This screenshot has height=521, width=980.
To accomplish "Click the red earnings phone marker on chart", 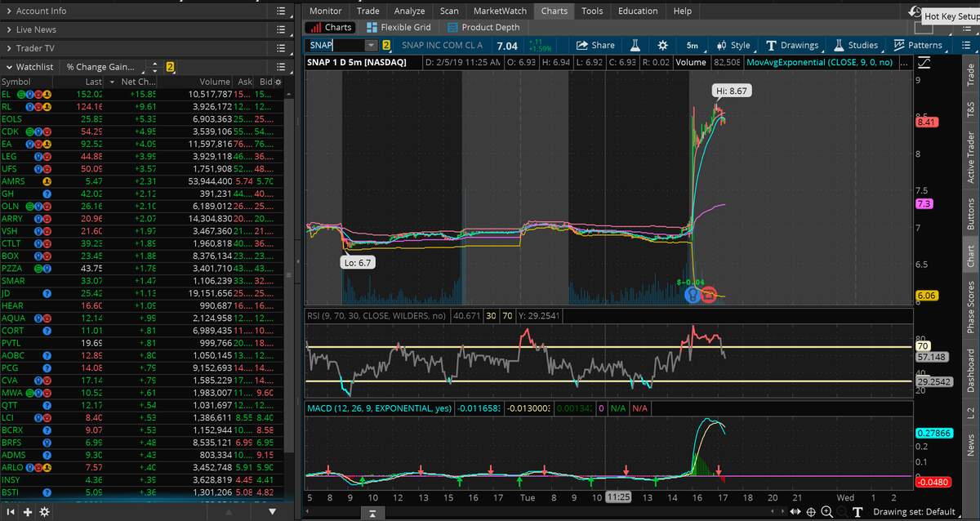I will (x=709, y=294).
